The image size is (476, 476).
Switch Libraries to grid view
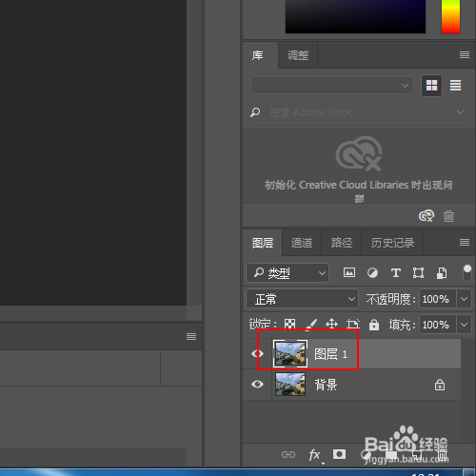click(431, 86)
